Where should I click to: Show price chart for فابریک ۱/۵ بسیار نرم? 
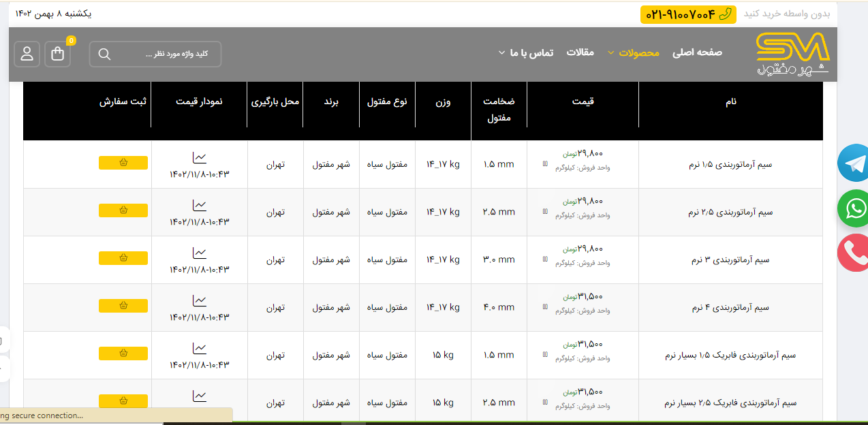199,348
